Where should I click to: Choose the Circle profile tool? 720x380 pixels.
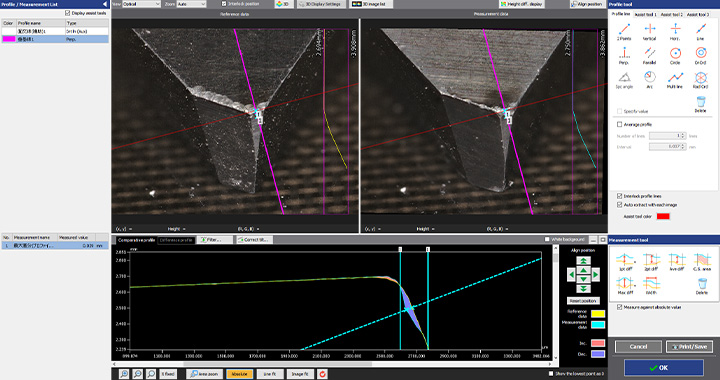pyautogui.click(x=675, y=56)
